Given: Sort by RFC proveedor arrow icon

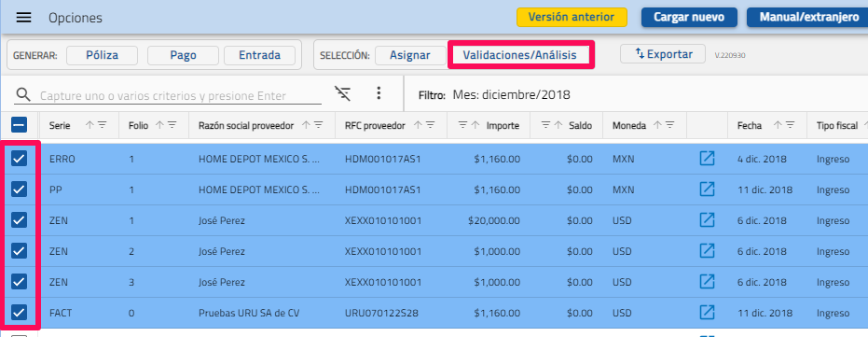Looking at the screenshot, I should [418, 125].
